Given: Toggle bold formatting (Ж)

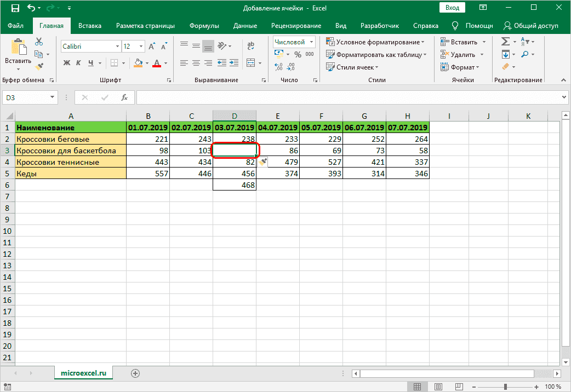Looking at the screenshot, I should click(67, 63).
